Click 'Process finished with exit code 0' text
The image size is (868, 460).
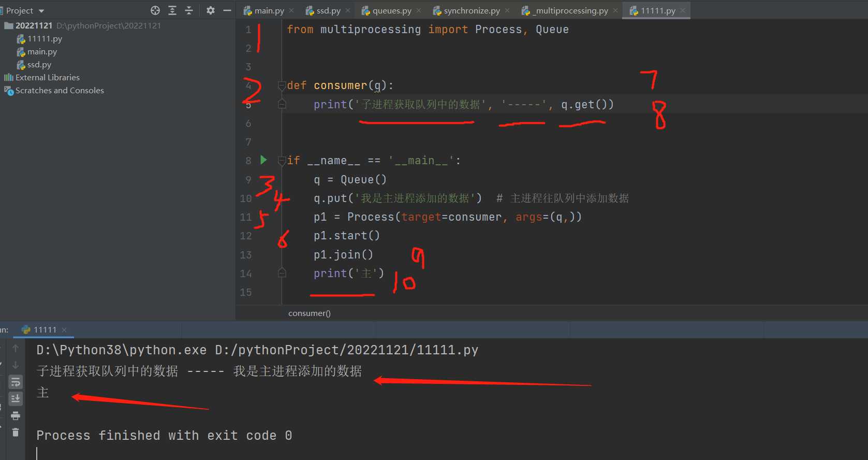164,435
